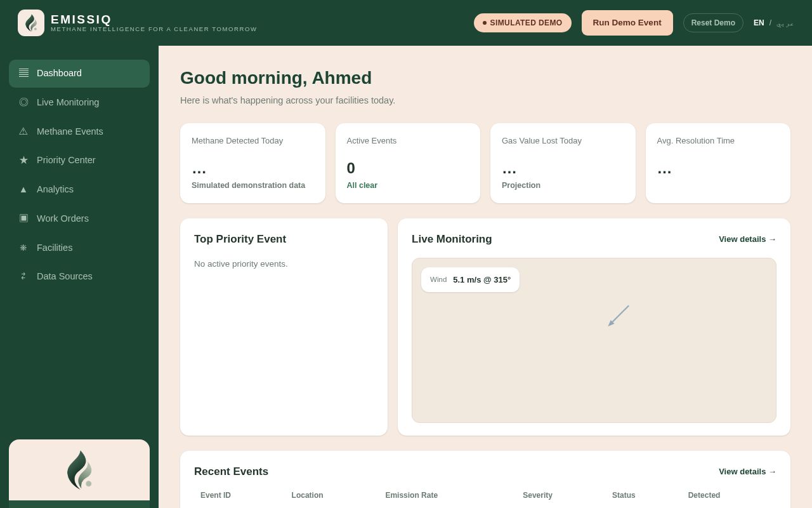
Task: Click the Active Events count of 0
Action: coord(351,168)
